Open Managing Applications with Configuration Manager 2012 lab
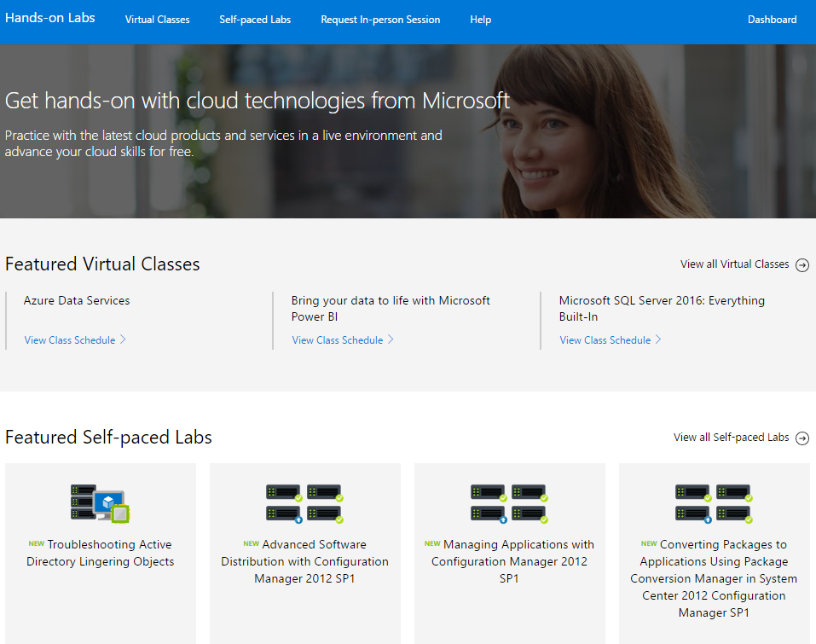 point(510,561)
